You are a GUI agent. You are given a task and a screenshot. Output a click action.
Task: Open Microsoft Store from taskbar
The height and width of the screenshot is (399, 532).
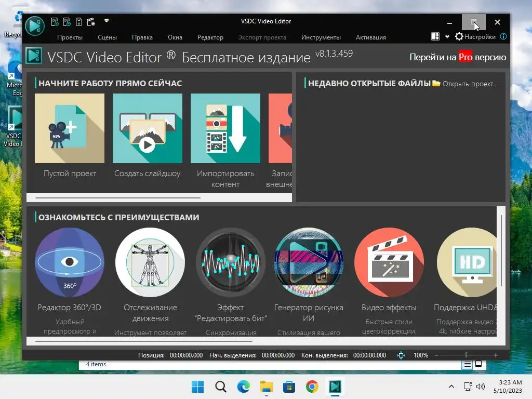(289, 387)
